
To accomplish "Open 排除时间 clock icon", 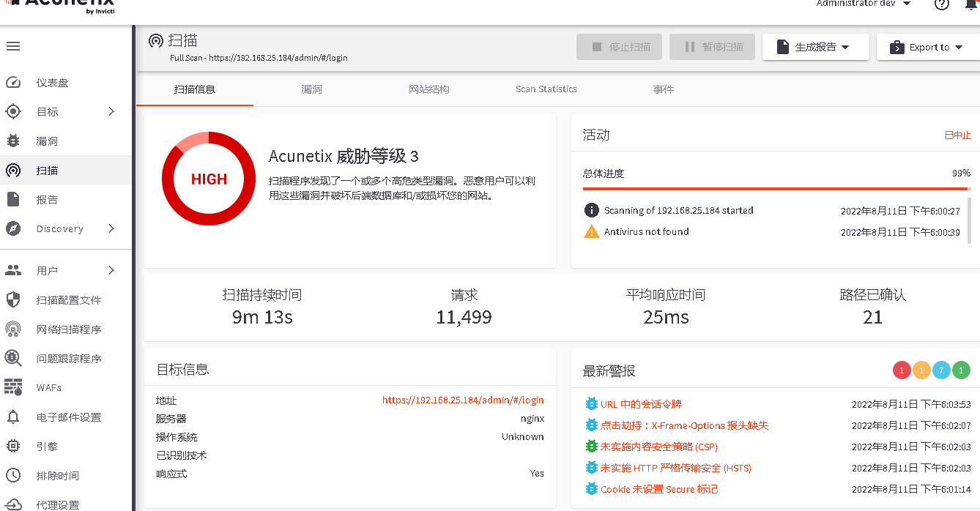I will (13, 475).
